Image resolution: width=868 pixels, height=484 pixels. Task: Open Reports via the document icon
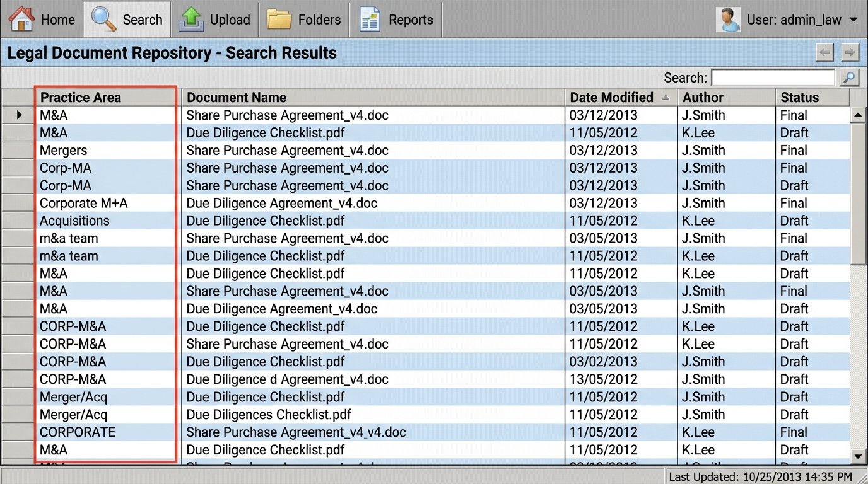pos(371,19)
